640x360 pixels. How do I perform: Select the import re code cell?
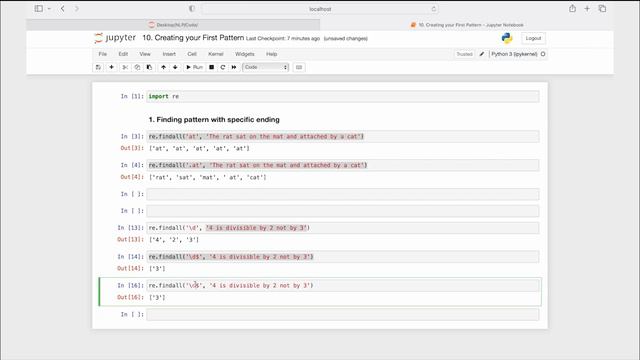click(x=343, y=96)
